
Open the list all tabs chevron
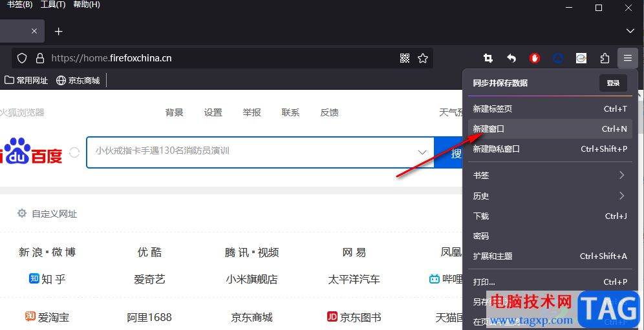click(x=630, y=31)
